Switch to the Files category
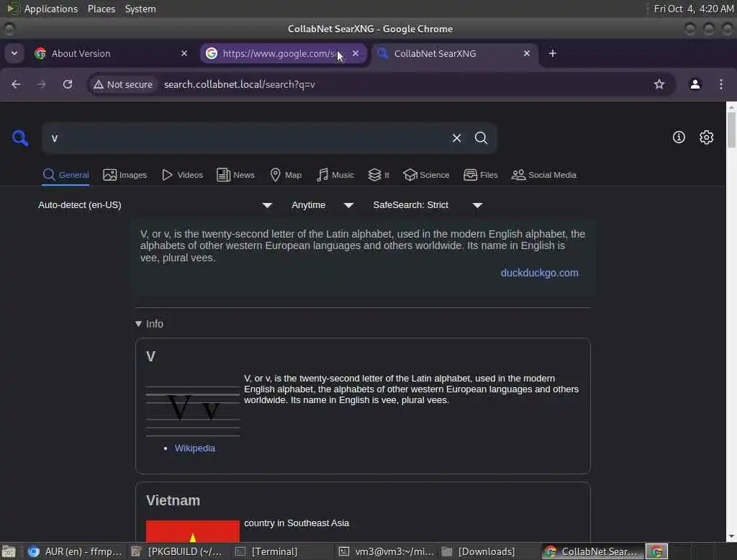Image resolution: width=737 pixels, height=560 pixels. [x=480, y=175]
